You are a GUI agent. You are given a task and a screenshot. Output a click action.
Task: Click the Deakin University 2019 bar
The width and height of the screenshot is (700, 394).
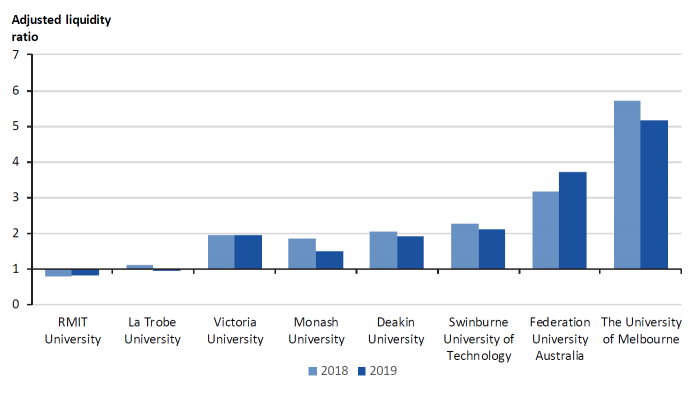coord(410,253)
